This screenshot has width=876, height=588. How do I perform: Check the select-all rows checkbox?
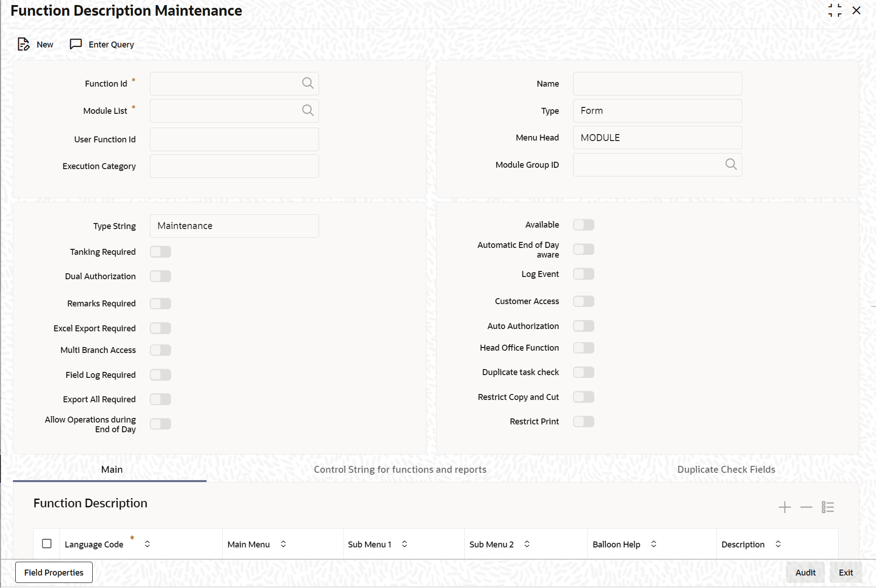pyautogui.click(x=47, y=544)
